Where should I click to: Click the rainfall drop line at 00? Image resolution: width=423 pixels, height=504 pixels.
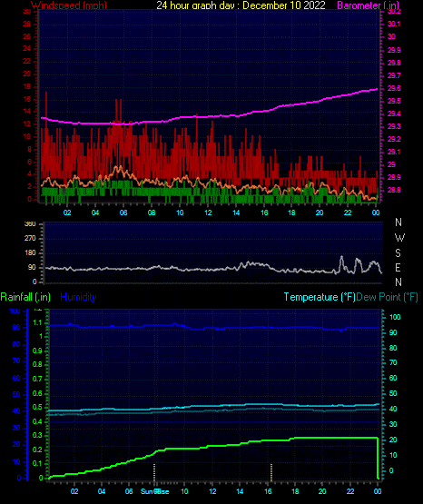[378, 458]
